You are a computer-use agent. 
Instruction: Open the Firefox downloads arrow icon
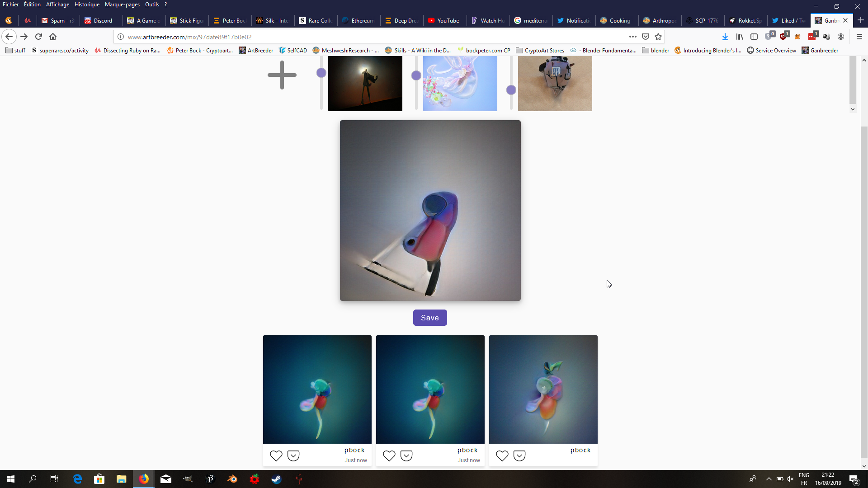click(x=725, y=37)
